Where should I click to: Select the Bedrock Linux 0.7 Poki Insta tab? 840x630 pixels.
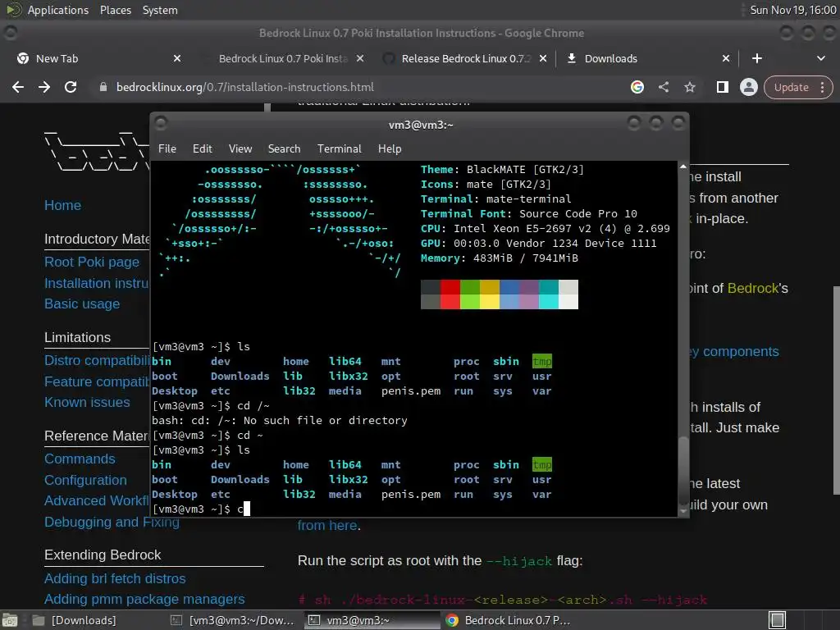click(283, 58)
